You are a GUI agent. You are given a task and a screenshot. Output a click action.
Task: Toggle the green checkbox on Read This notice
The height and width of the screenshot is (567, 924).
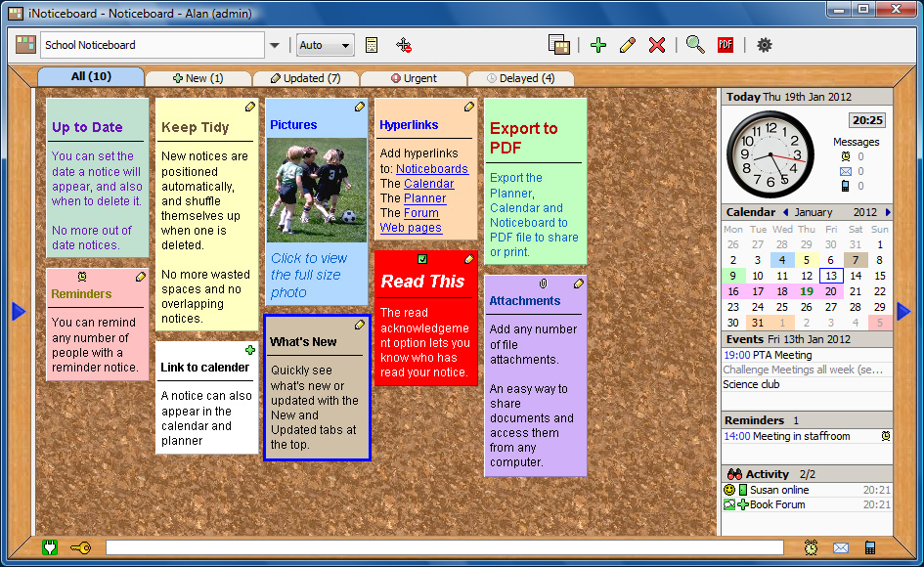coord(422,259)
